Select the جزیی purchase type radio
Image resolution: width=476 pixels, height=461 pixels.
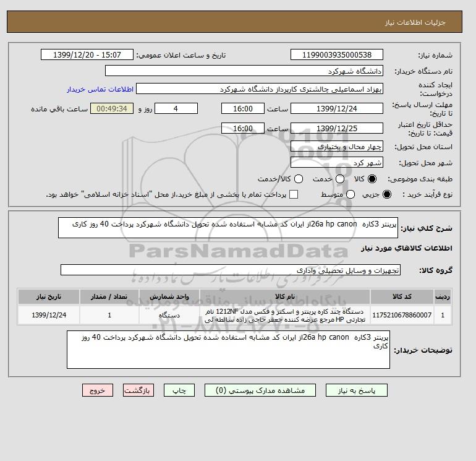pyautogui.click(x=387, y=194)
